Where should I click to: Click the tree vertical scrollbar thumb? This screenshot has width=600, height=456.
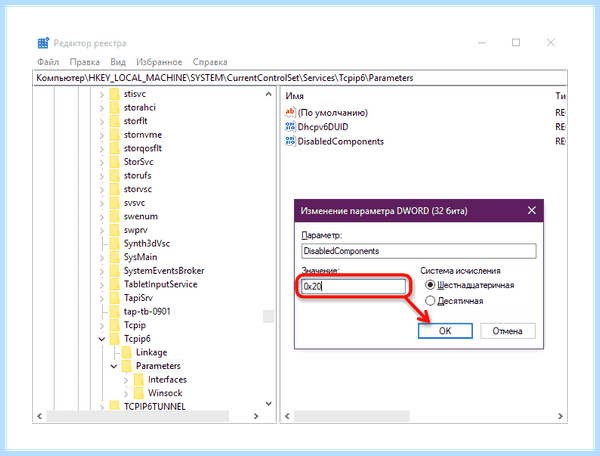click(x=269, y=316)
